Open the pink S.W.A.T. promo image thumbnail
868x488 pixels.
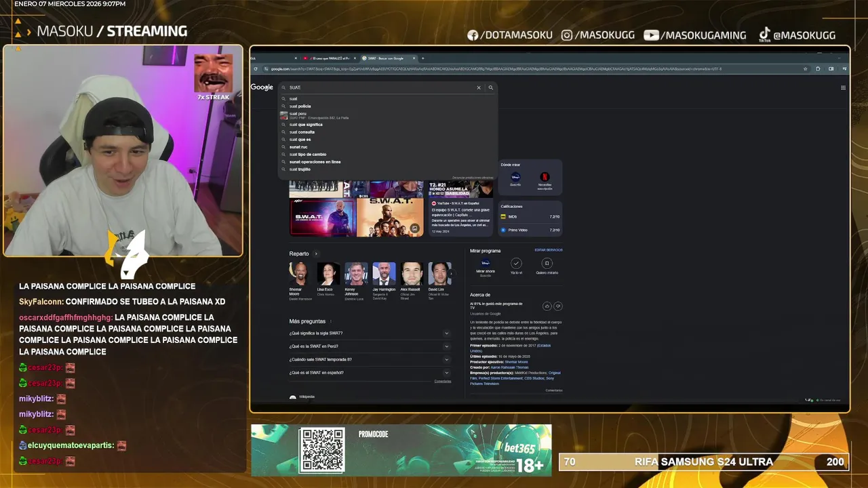click(322, 217)
